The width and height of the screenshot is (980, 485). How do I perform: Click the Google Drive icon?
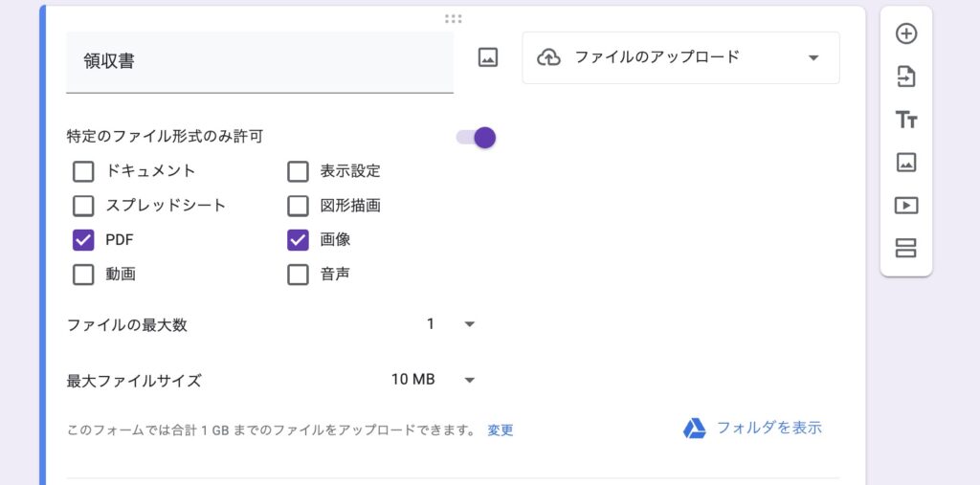(695, 429)
